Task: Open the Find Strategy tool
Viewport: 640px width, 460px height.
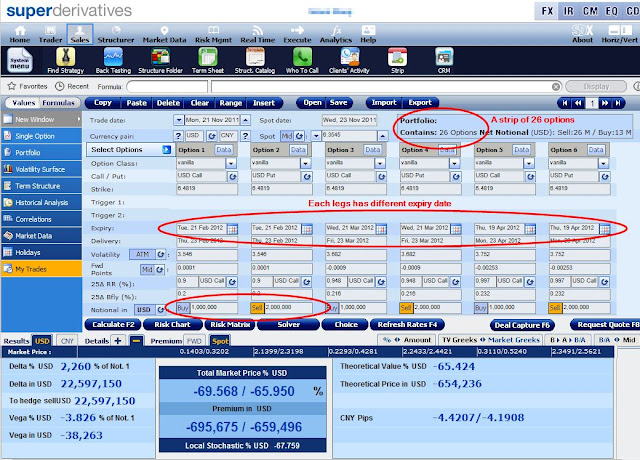Action: coord(65,60)
